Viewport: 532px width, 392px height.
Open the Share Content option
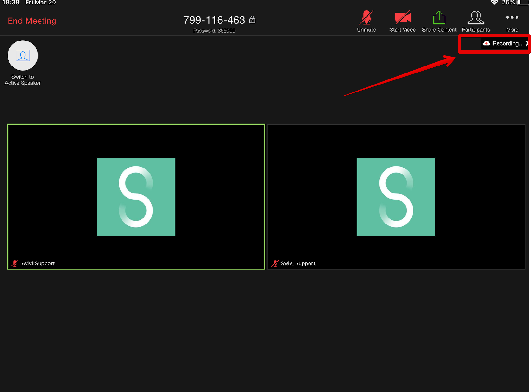(x=439, y=21)
